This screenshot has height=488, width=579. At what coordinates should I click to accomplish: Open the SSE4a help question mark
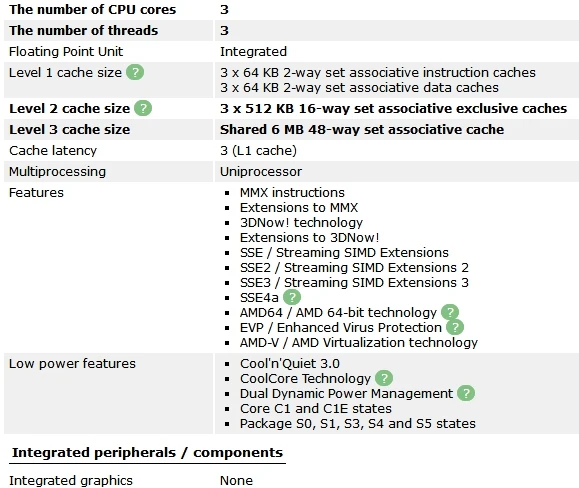(x=292, y=297)
